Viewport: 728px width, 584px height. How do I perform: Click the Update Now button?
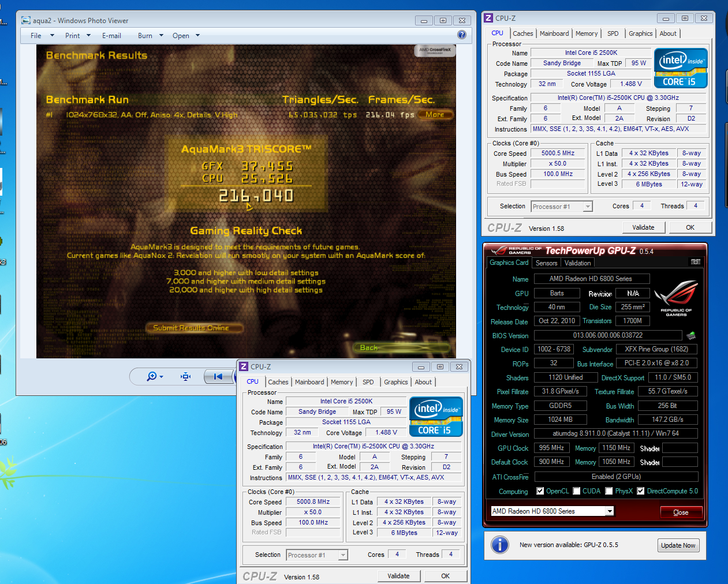(678, 545)
